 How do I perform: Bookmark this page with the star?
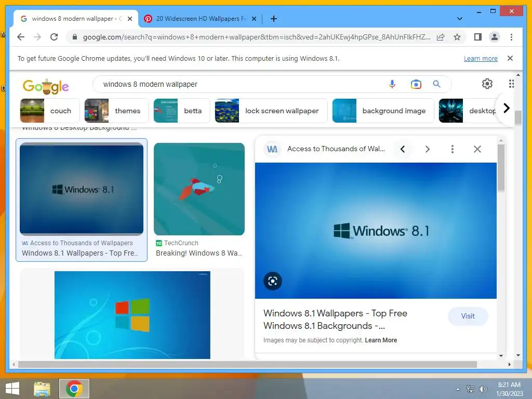[457, 37]
